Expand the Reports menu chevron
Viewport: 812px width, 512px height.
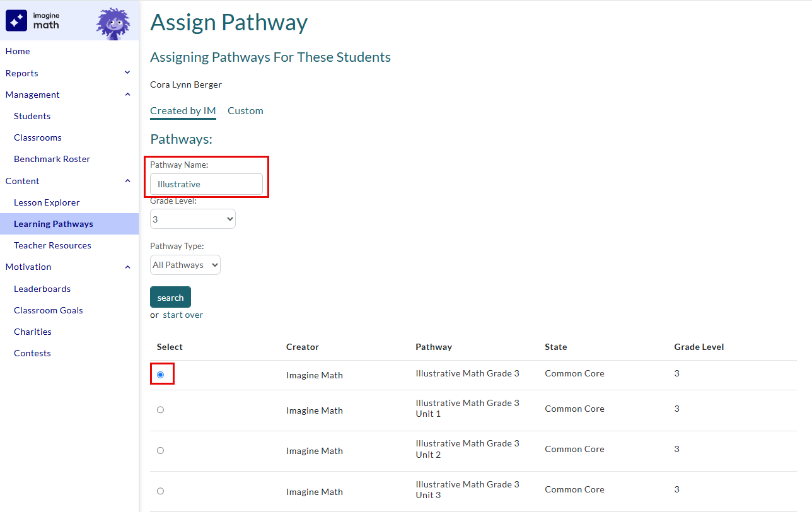click(127, 73)
